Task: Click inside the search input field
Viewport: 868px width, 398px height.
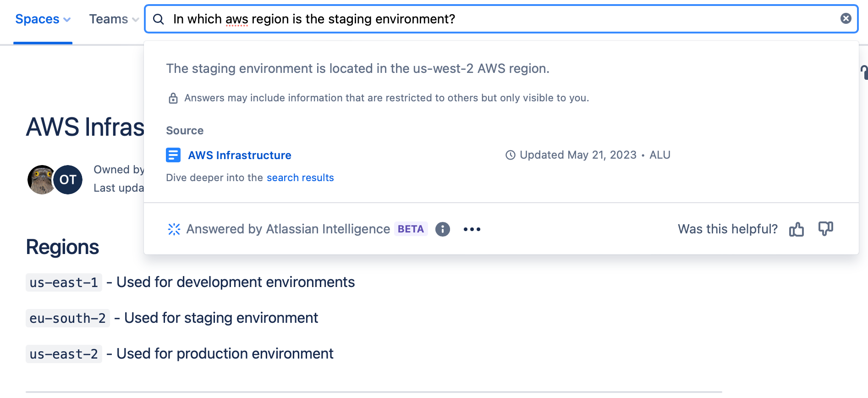Action: (x=504, y=19)
